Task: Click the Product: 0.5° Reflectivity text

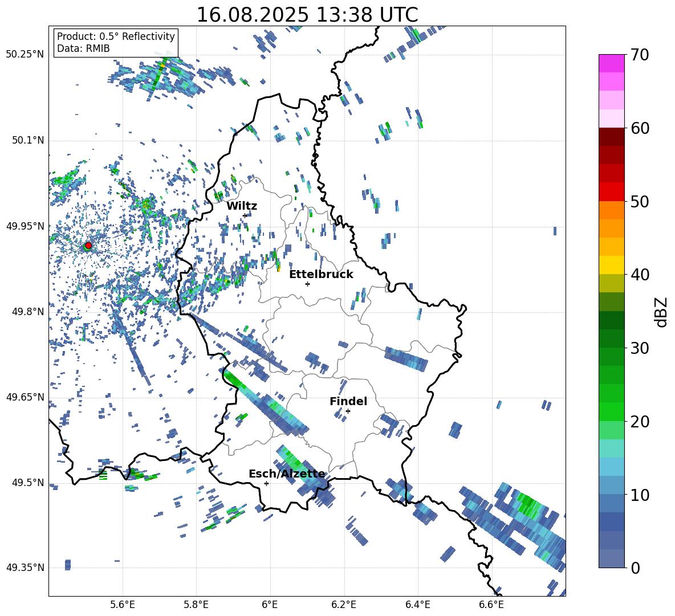Action: click(116, 36)
